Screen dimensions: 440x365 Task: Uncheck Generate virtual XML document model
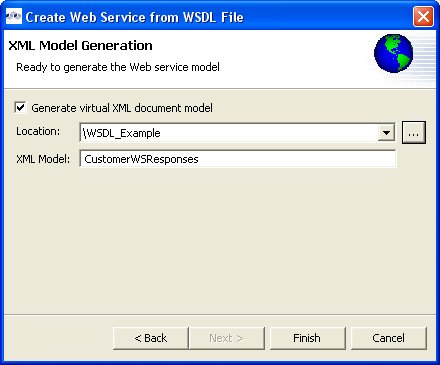[x=21, y=108]
